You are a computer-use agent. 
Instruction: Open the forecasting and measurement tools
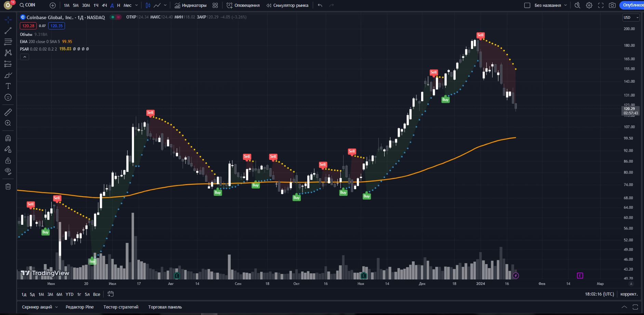tap(8, 64)
